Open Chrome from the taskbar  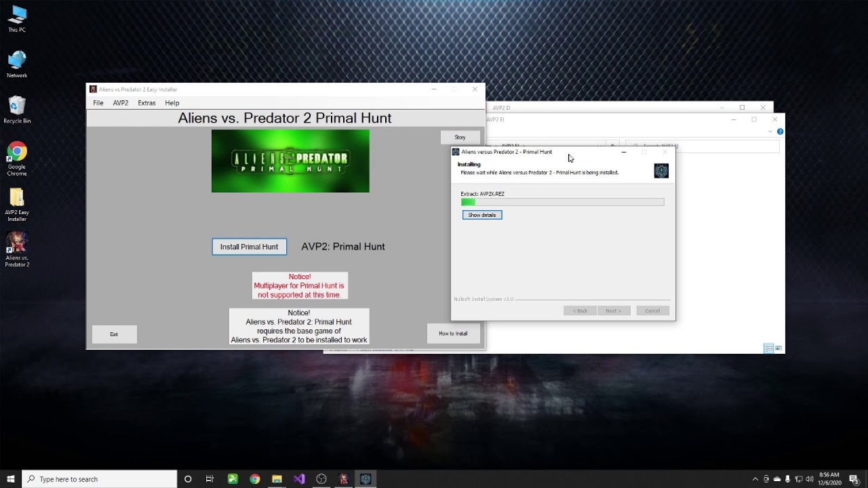click(x=255, y=479)
